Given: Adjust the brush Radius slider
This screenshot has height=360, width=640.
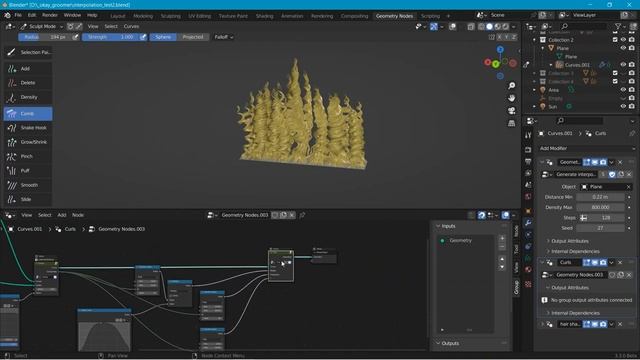Looking at the screenshot, I should [45, 37].
